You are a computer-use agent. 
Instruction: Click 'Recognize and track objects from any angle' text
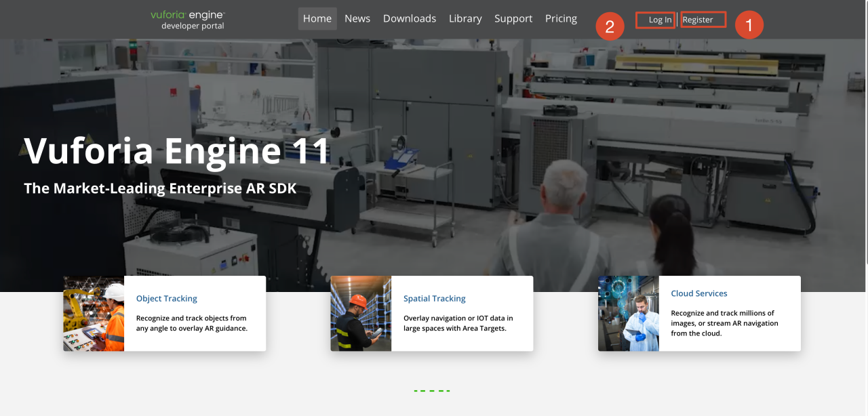(x=192, y=323)
